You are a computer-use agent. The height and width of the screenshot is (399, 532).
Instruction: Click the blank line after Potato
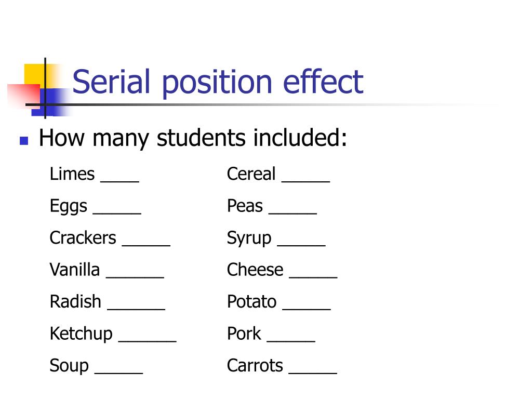[307, 309]
